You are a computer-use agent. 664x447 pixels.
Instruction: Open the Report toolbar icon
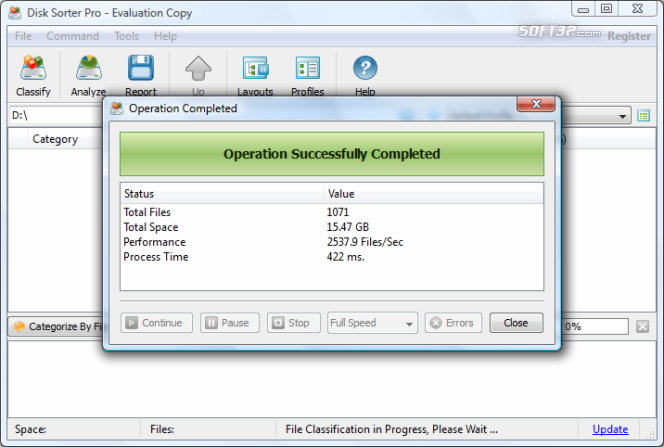(141, 68)
